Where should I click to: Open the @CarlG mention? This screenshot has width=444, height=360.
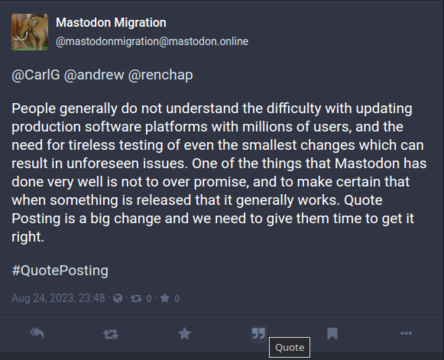tap(36, 75)
